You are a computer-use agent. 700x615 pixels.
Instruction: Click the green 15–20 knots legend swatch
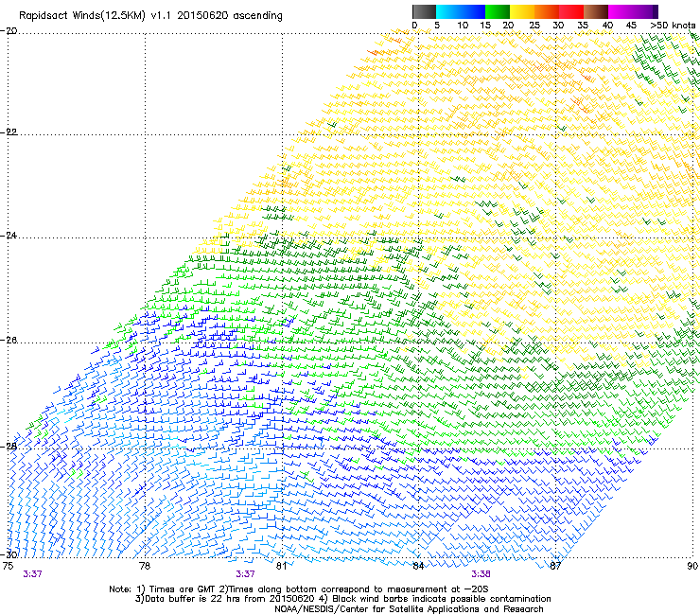pyautogui.click(x=498, y=11)
